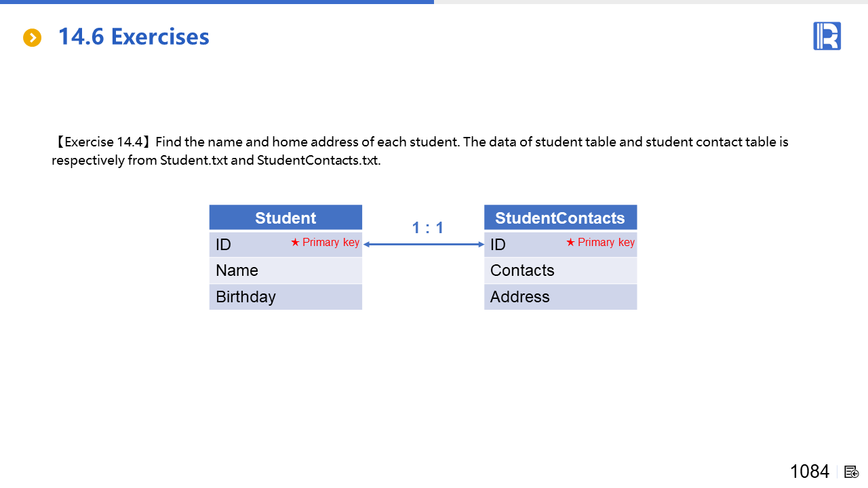Screen dimensions: 868x488
Task: Click the Birthday field row
Action: (x=285, y=297)
